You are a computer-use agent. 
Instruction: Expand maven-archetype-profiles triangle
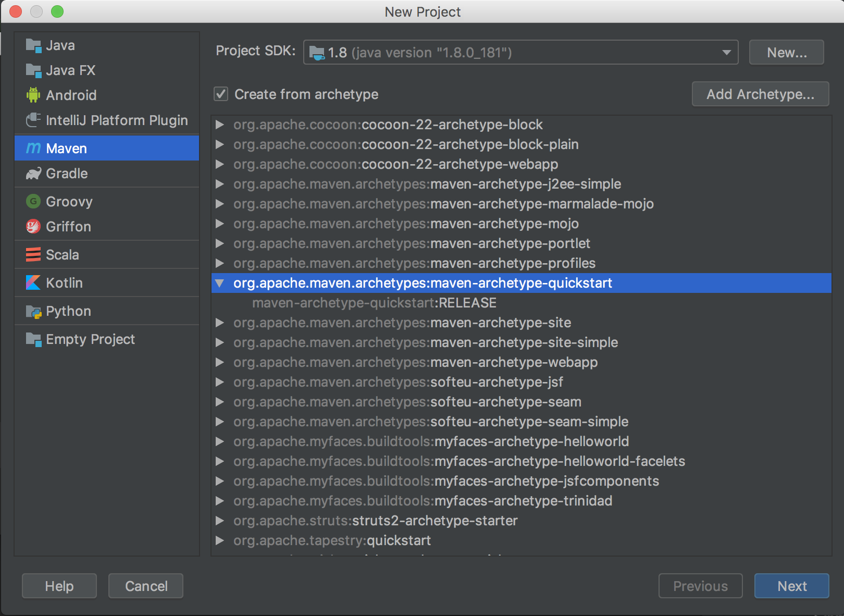click(x=220, y=263)
